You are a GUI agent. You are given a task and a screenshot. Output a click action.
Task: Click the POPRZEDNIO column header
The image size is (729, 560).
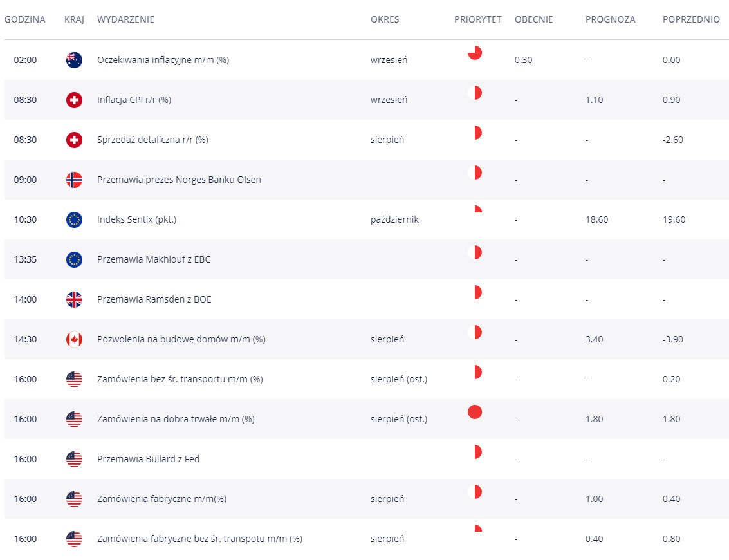coord(691,19)
